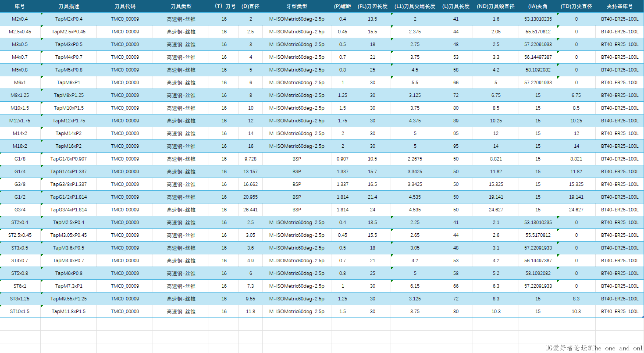
Task: Select description cell TapM11.8xP1.5
Action: click(68, 311)
